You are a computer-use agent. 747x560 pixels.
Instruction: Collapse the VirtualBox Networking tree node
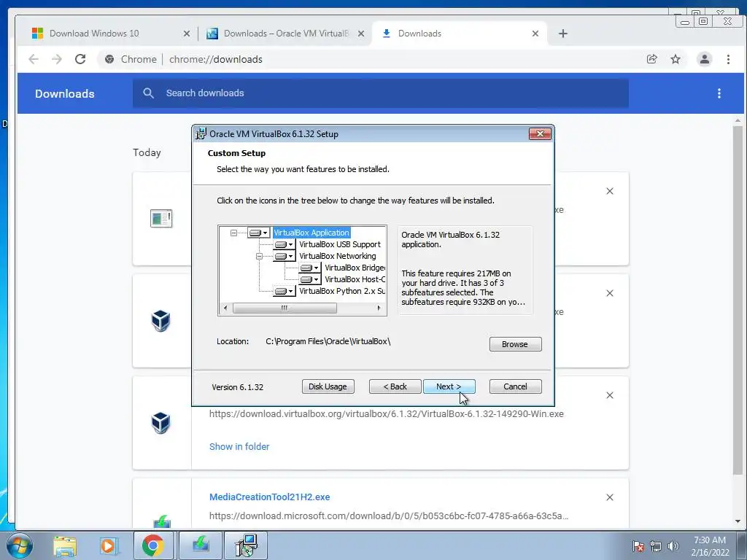[259, 256]
